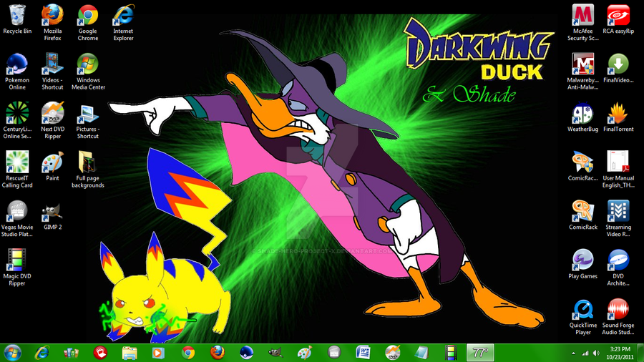Select the Vegas Movie Studio Plat... icon
Screen dimensions: 644x362
17,219
